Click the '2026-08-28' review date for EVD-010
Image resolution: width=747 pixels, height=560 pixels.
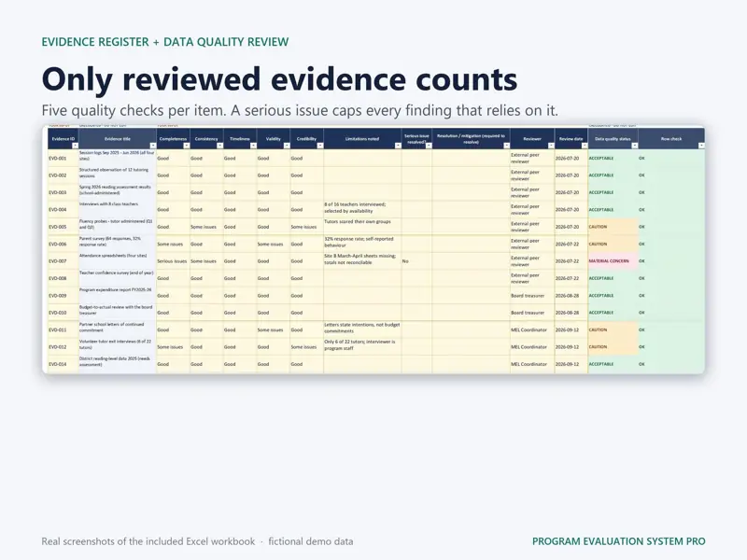571,313
